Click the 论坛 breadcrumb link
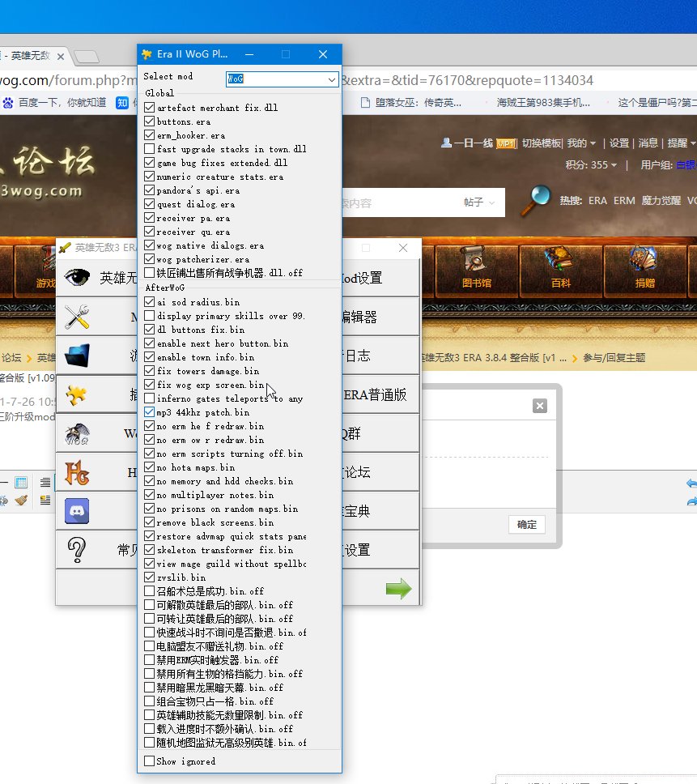Image resolution: width=697 pixels, height=784 pixels. (11, 357)
